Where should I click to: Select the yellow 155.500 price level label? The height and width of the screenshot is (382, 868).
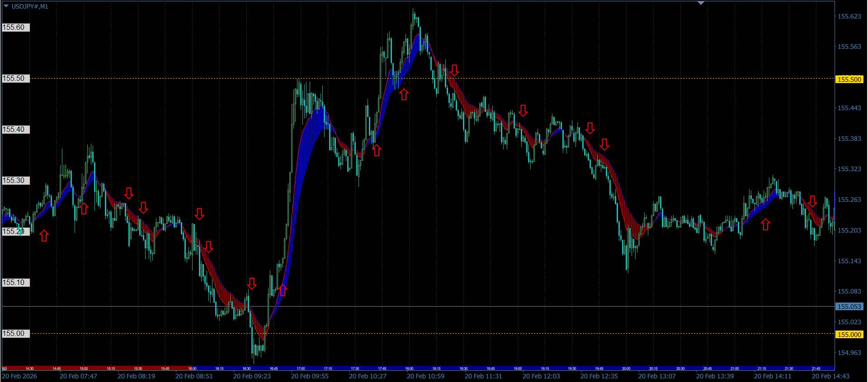[x=849, y=79]
